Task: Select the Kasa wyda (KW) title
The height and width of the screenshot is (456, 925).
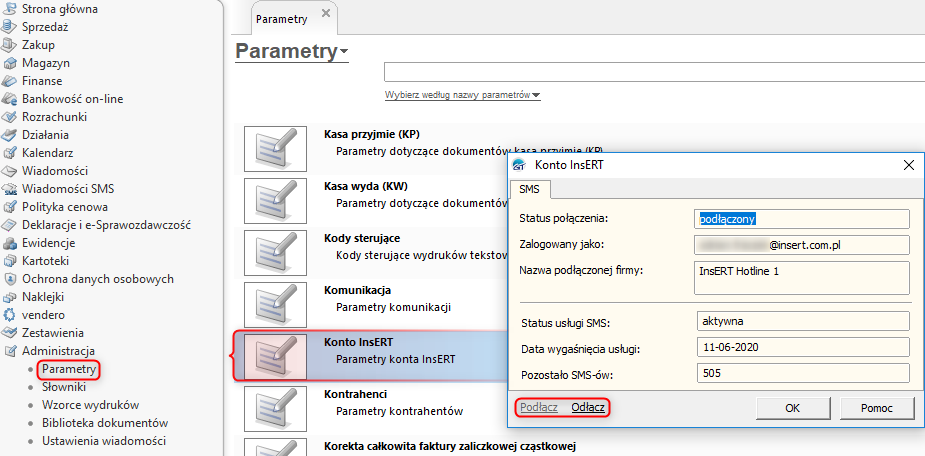Action: tap(366, 186)
